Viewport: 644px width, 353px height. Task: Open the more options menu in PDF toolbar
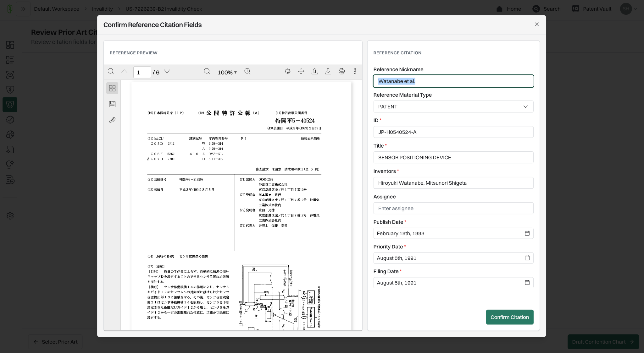point(355,72)
